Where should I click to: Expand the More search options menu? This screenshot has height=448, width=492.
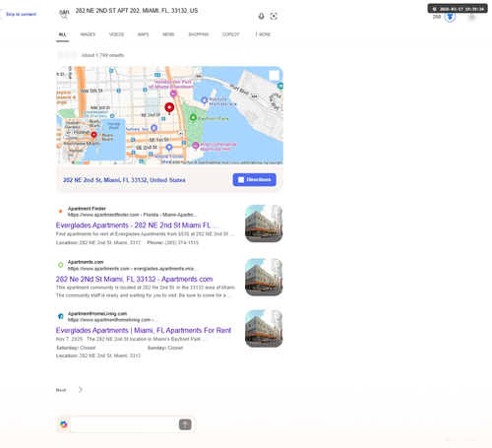(x=264, y=34)
